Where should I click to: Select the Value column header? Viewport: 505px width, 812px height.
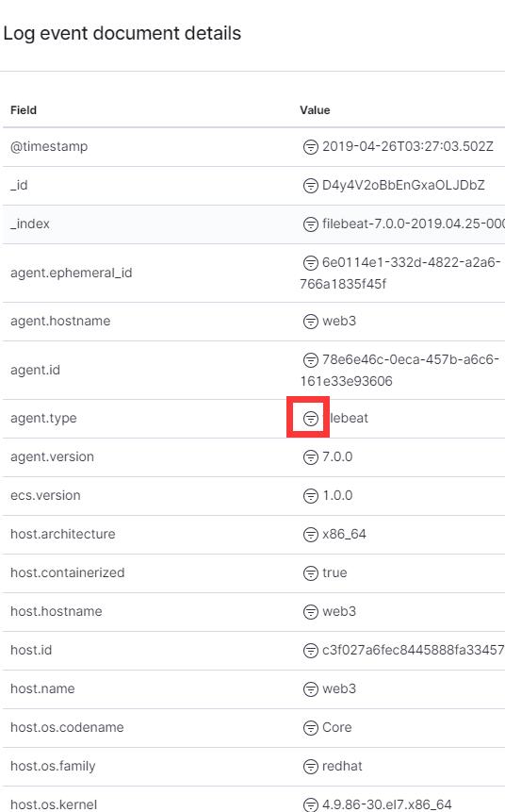(x=315, y=110)
